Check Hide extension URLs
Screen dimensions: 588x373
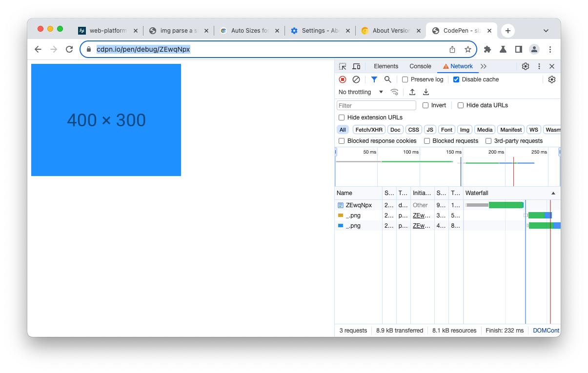coord(341,117)
